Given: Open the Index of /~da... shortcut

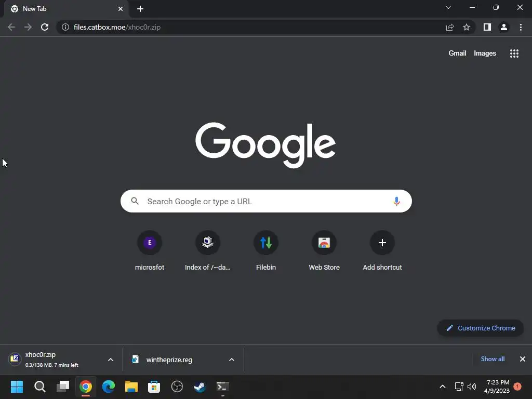Looking at the screenshot, I should (x=208, y=251).
